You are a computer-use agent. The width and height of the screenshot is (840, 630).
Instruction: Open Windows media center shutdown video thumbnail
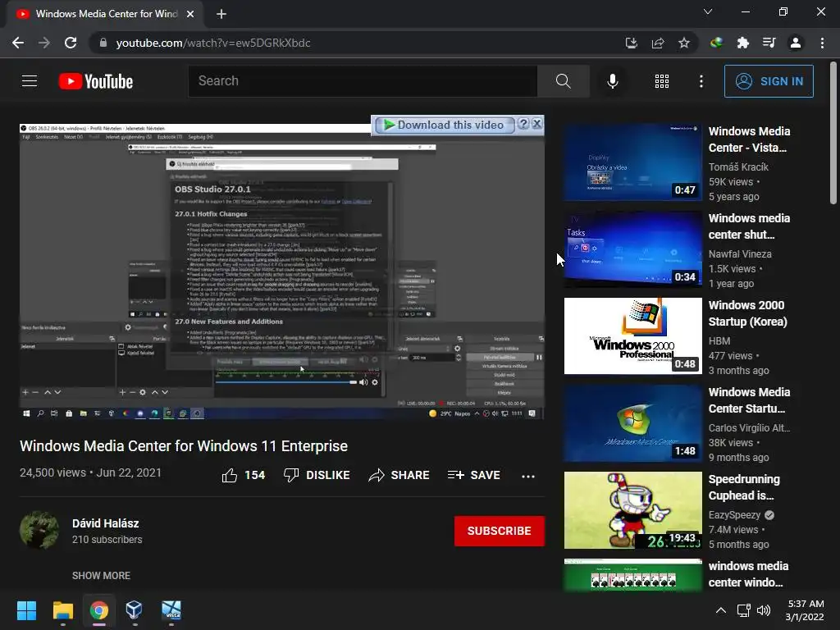[632, 249]
